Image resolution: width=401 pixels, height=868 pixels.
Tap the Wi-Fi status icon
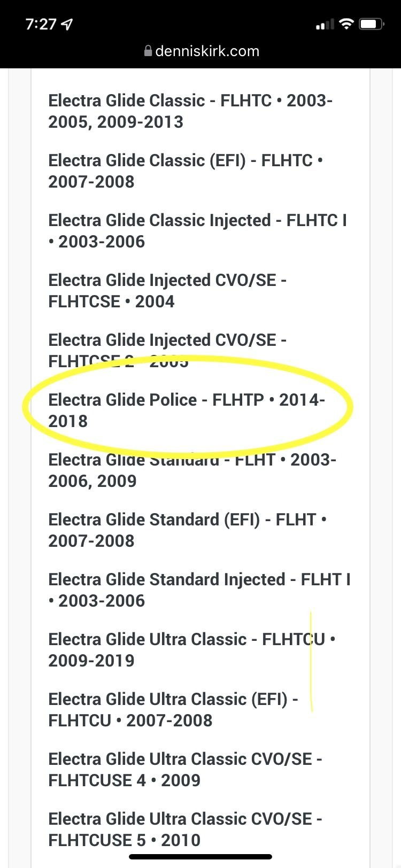[346, 24]
